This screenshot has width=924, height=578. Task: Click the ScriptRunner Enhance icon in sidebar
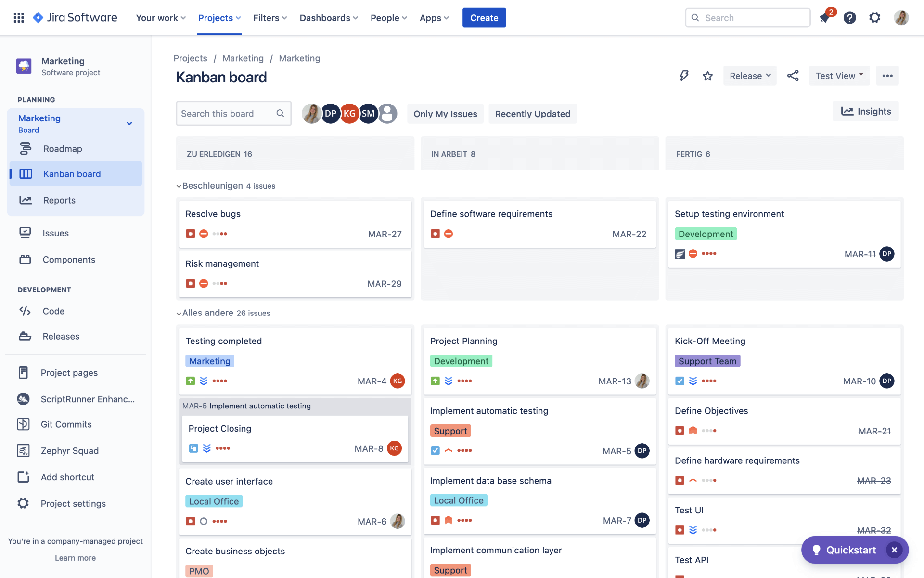coord(23,399)
